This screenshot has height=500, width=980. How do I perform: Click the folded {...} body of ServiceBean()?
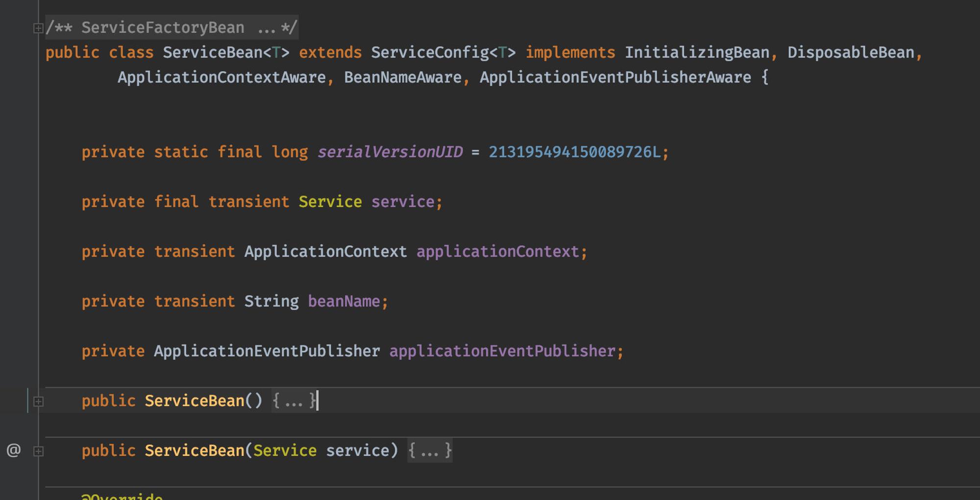coord(294,401)
